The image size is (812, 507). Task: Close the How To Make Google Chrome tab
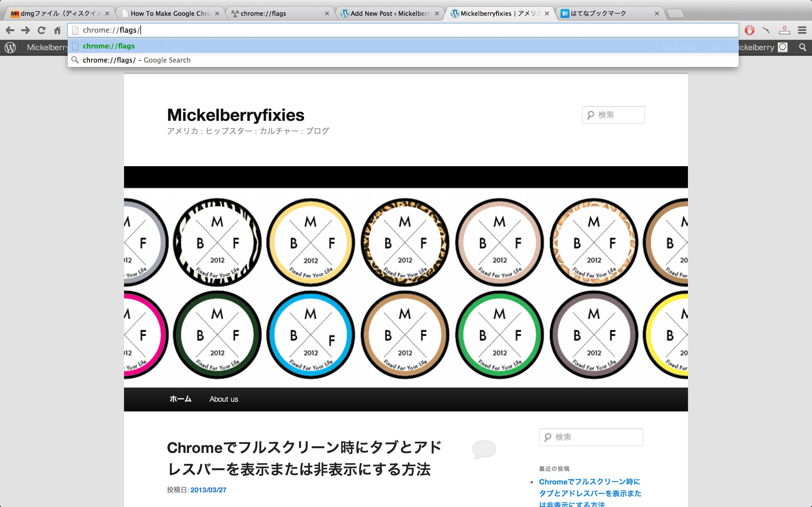217,14
